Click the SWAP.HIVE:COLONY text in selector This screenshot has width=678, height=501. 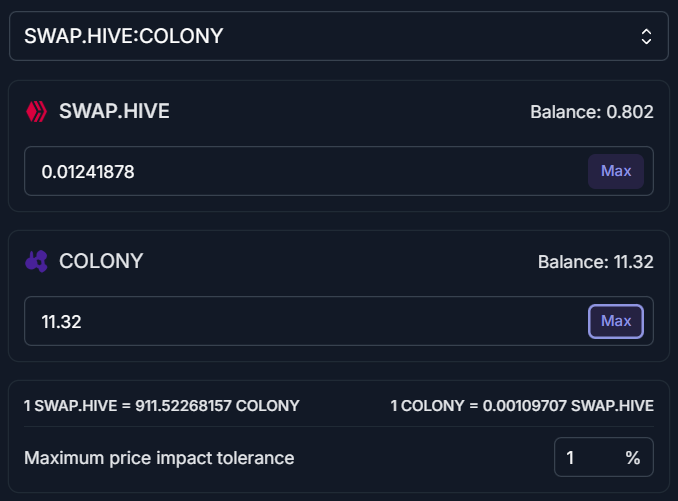coord(124,36)
